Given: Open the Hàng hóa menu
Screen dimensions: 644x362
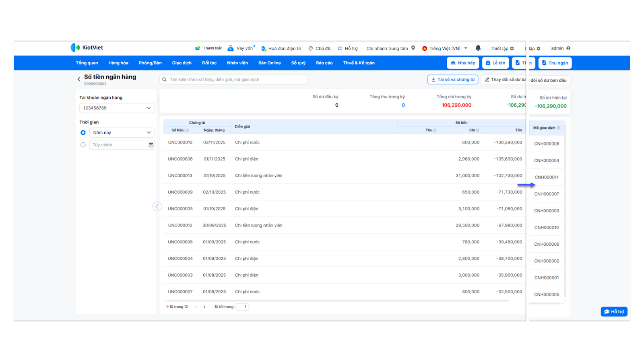Looking at the screenshot, I should click(118, 63).
